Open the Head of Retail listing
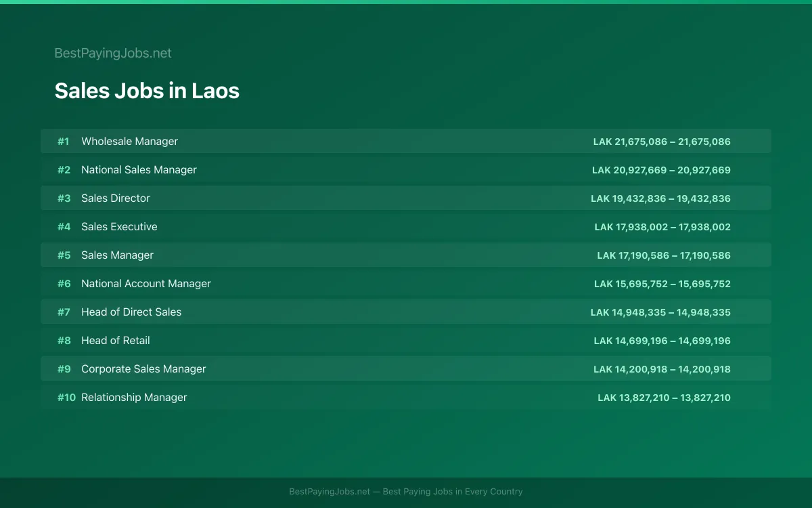The width and height of the screenshot is (812, 508). click(406, 340)
